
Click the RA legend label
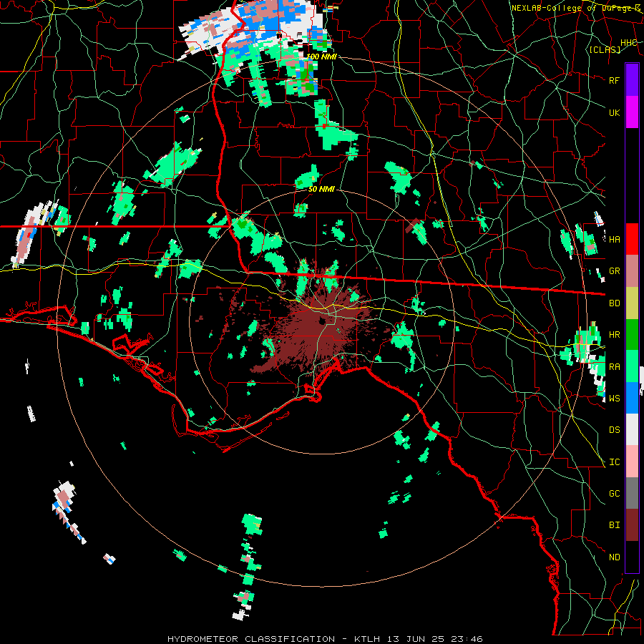click(x=615, y=366)
